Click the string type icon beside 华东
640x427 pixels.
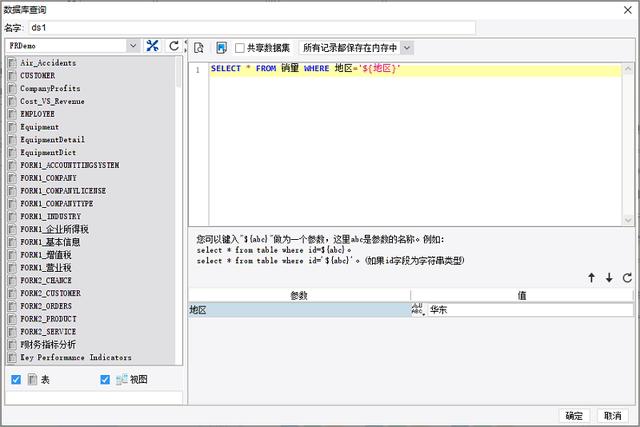418,309
